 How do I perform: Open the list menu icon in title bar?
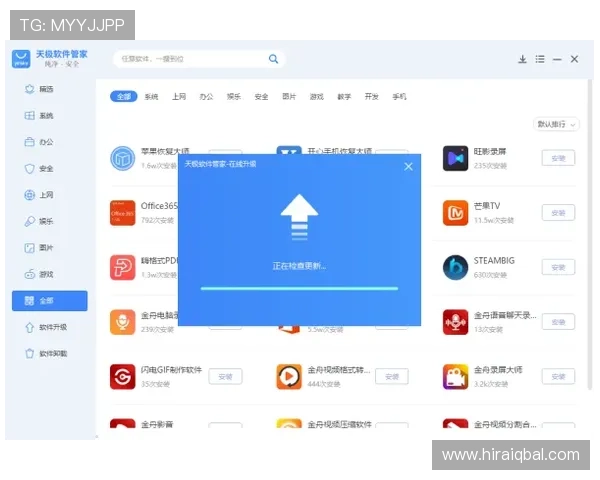[540, 59]
